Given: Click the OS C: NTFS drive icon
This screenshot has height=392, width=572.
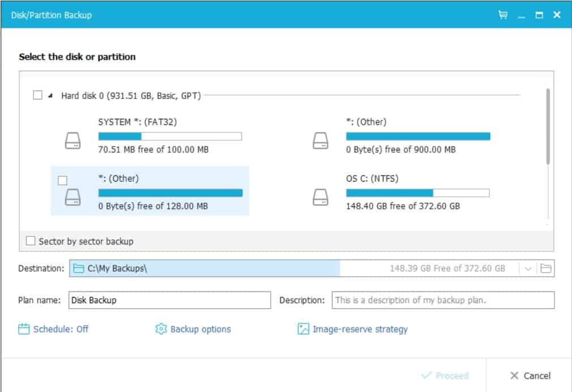Looking at the screenshot, I should coord(321,197).
